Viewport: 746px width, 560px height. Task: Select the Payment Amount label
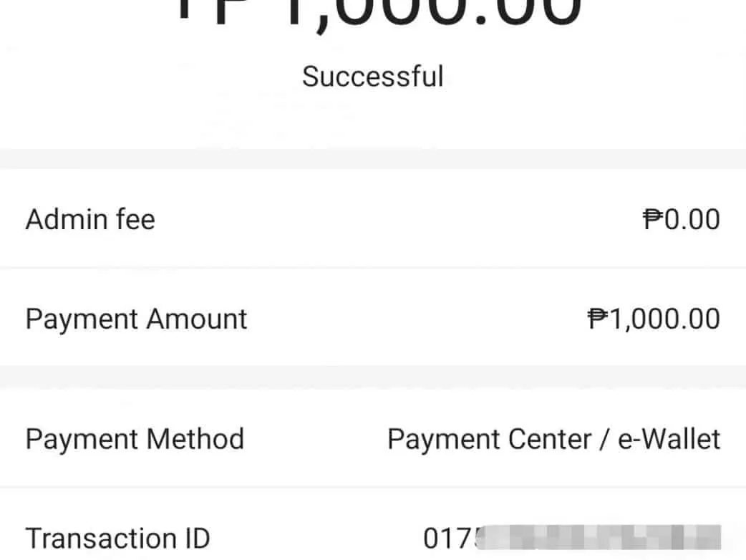pyautogui.click(x=136, y=319)
